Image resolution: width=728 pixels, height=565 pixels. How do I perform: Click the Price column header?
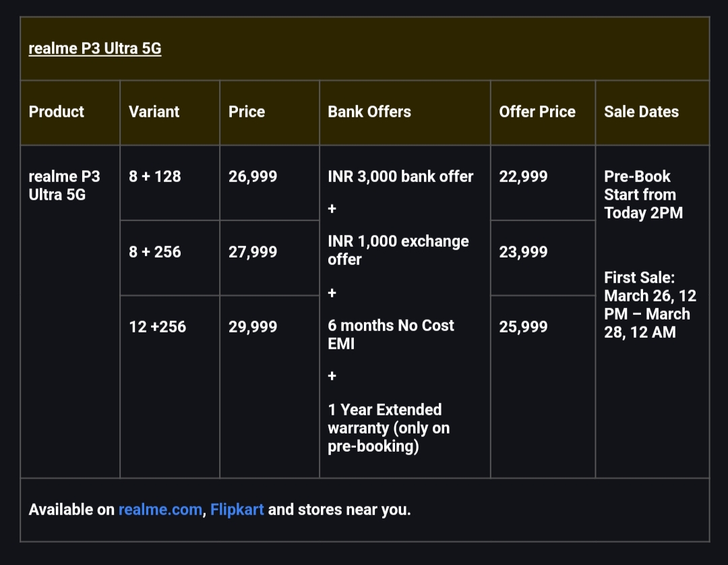[x=247, y=112]
